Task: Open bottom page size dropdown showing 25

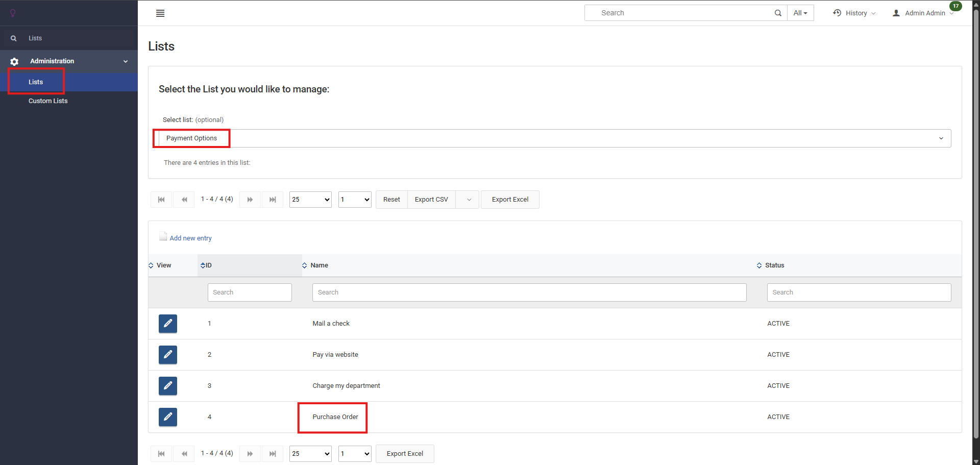Action: point(310,454)
